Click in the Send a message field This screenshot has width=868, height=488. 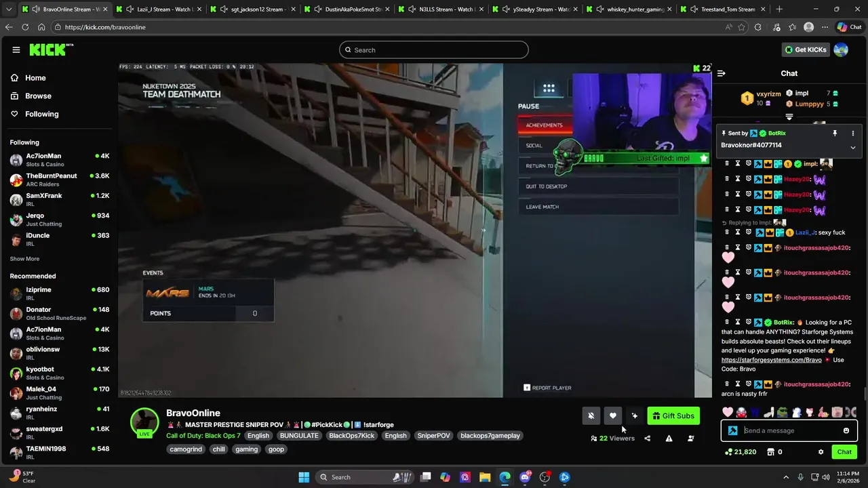point(790,430)
